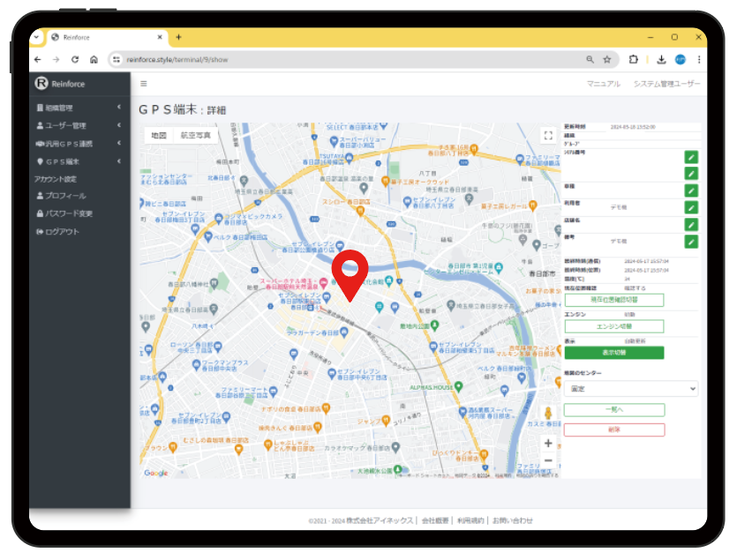Open the マニュアル link in header
This screenshot has width=737, height=560.
coord(604,84)
